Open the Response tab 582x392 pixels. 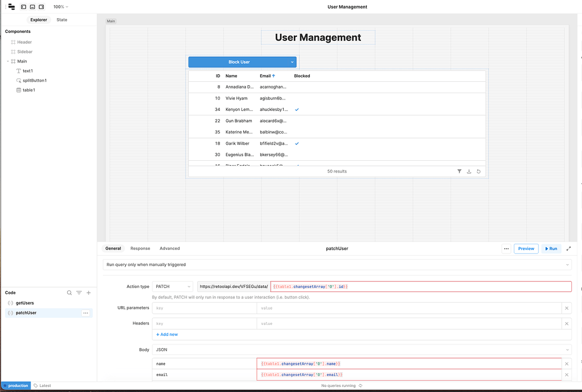(140, 248)
